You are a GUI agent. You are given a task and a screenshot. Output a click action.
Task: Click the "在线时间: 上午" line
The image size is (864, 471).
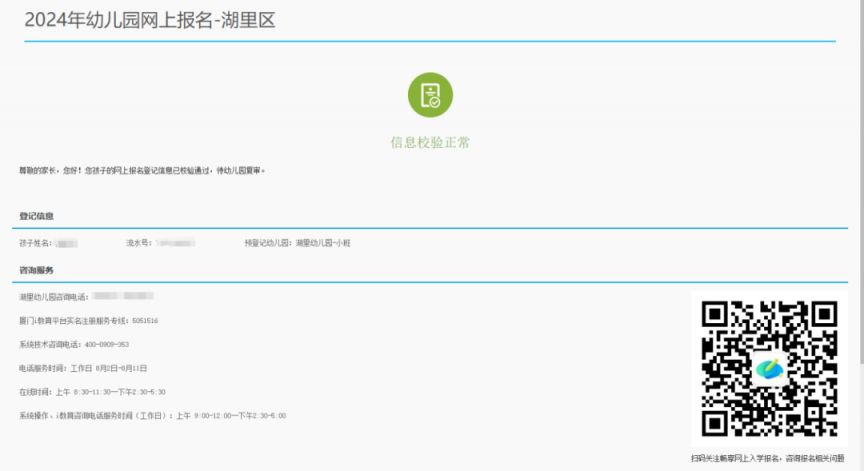click(93, 392)
